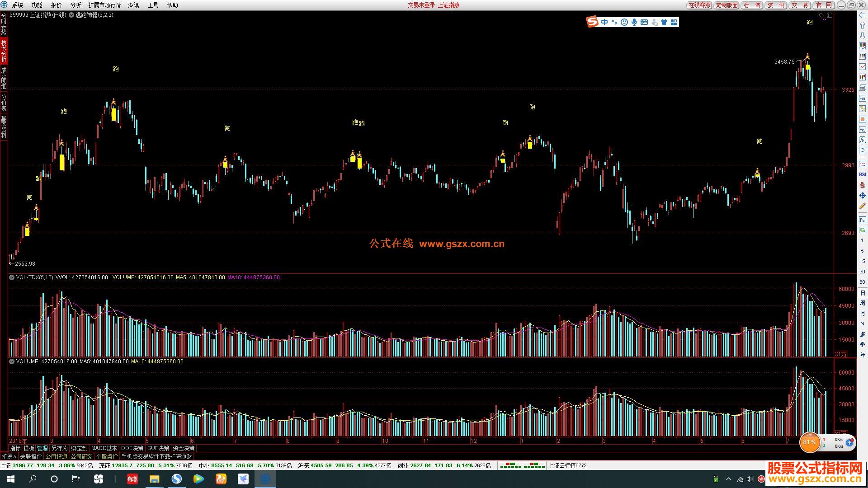Switch to 分价表 side tab
Viewport: 868px width, 488px height.
pyautogui.click(x=4, y=103)
